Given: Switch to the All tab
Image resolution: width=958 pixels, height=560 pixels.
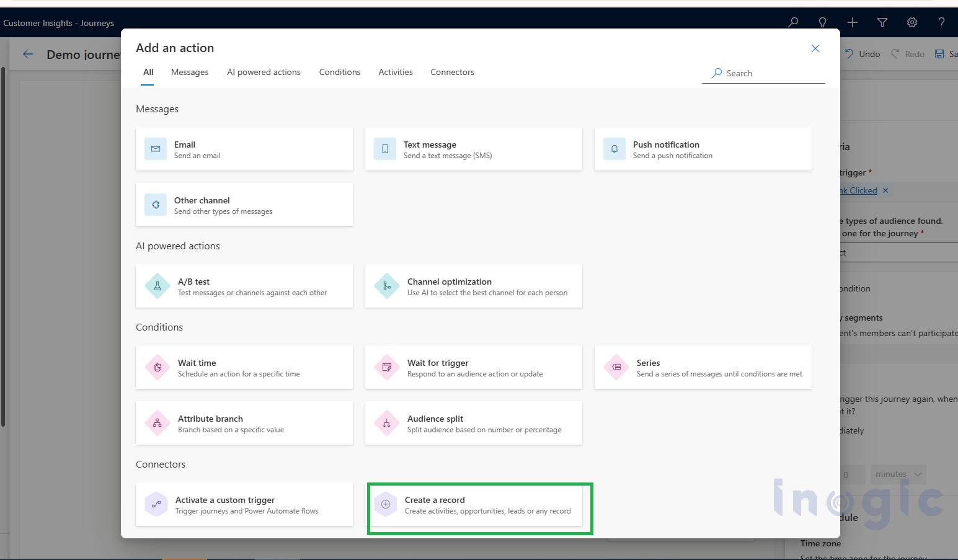Looking at the screenshot, I should (x=148, y=73).
